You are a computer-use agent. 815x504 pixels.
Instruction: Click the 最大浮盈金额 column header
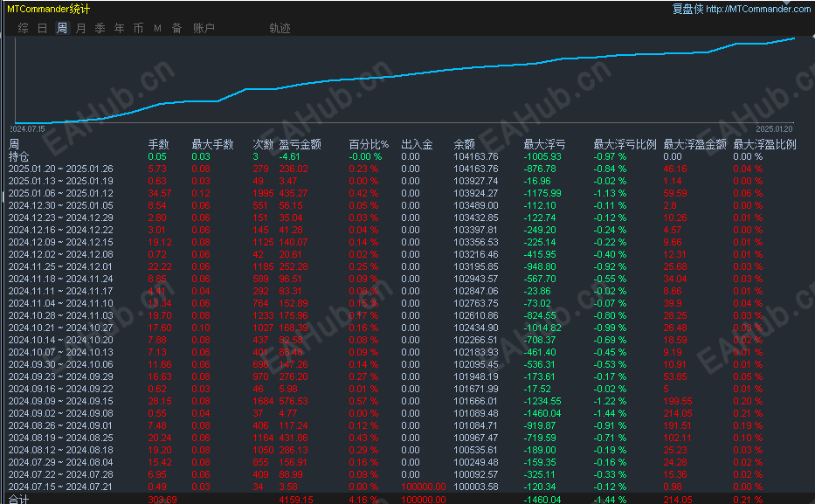[695, 144]
